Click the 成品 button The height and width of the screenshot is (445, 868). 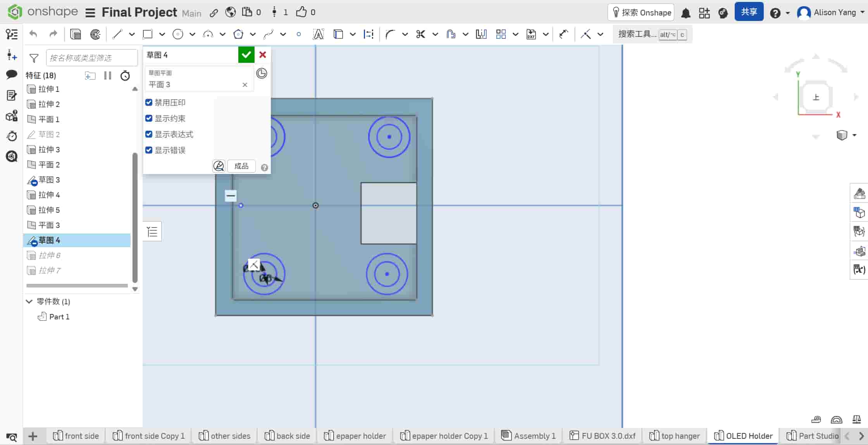tap(241, 166)
